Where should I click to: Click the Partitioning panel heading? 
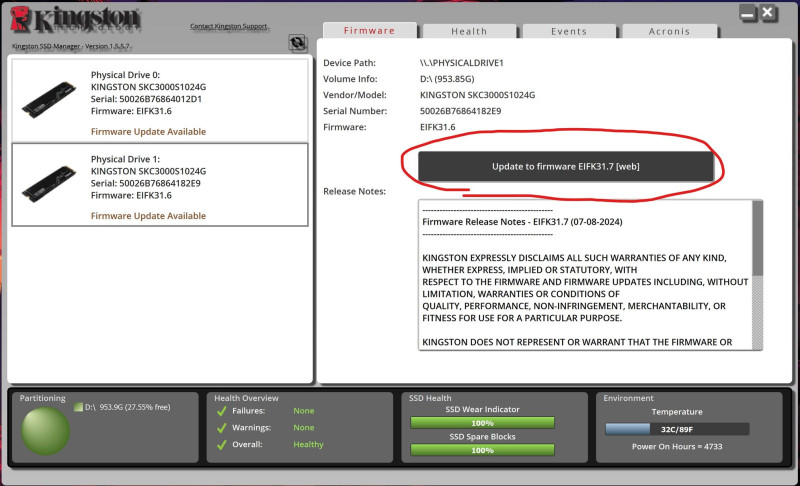42,398
